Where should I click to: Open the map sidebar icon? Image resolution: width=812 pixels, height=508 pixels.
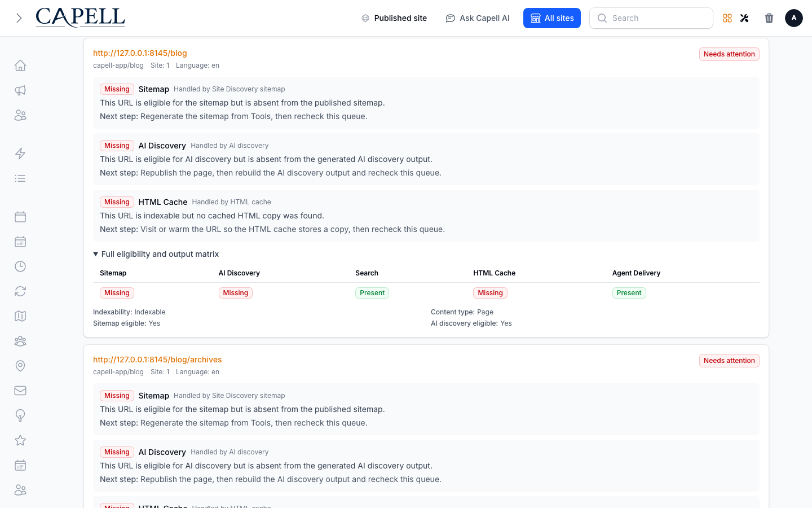[20, 316]
